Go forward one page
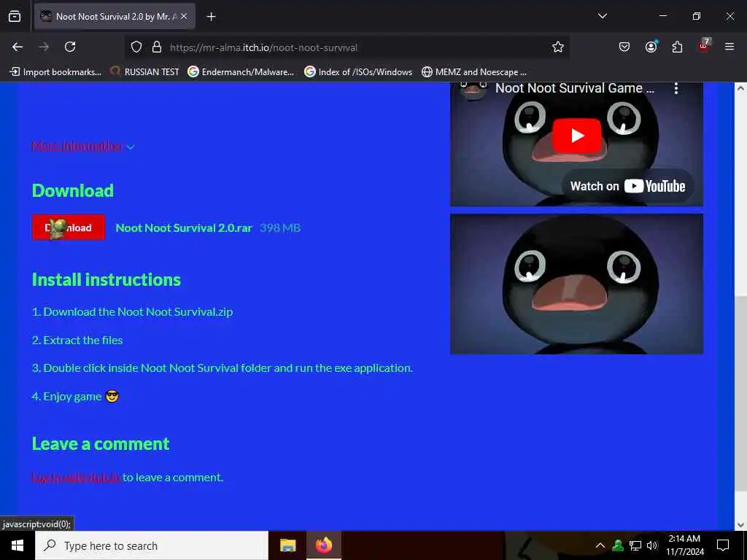The image size is (747, 560). coord(44,47)
